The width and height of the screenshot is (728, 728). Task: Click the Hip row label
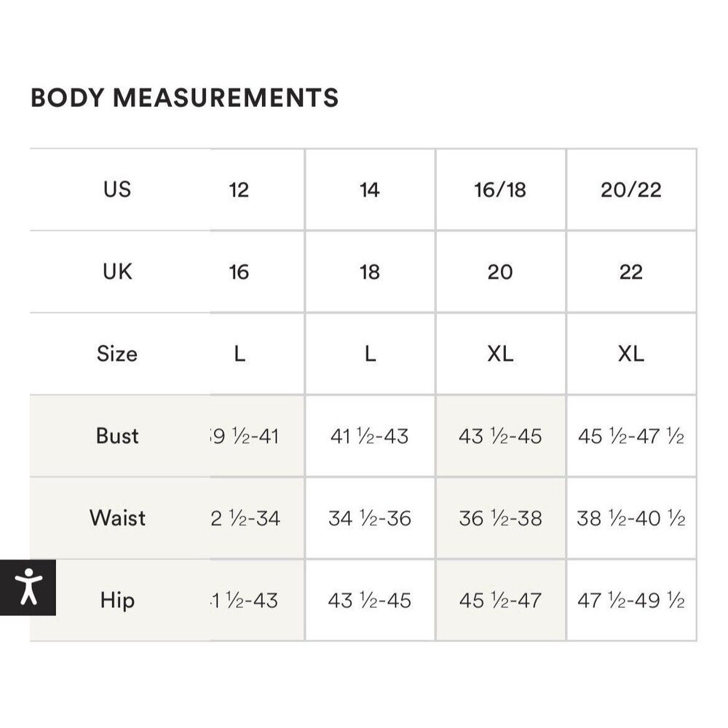[117, 601]
